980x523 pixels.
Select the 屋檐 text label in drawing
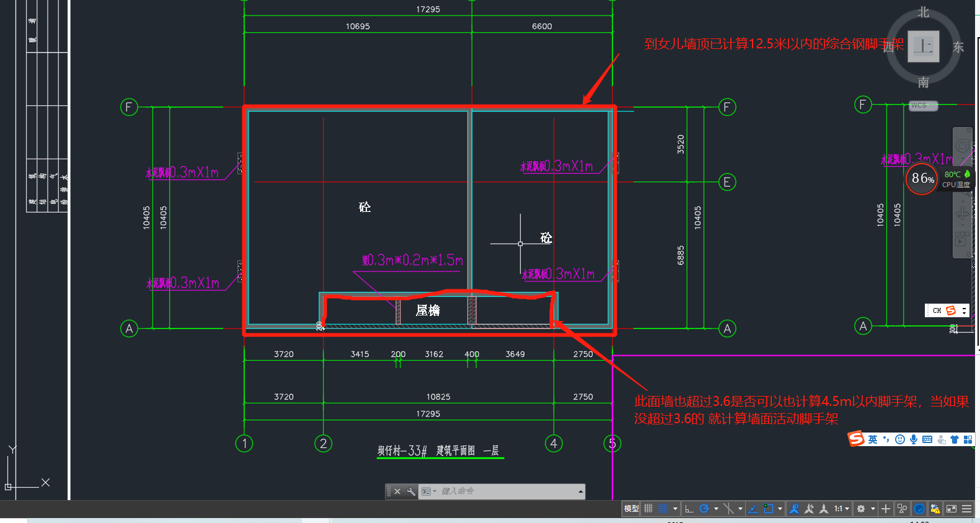click(428, 310)
